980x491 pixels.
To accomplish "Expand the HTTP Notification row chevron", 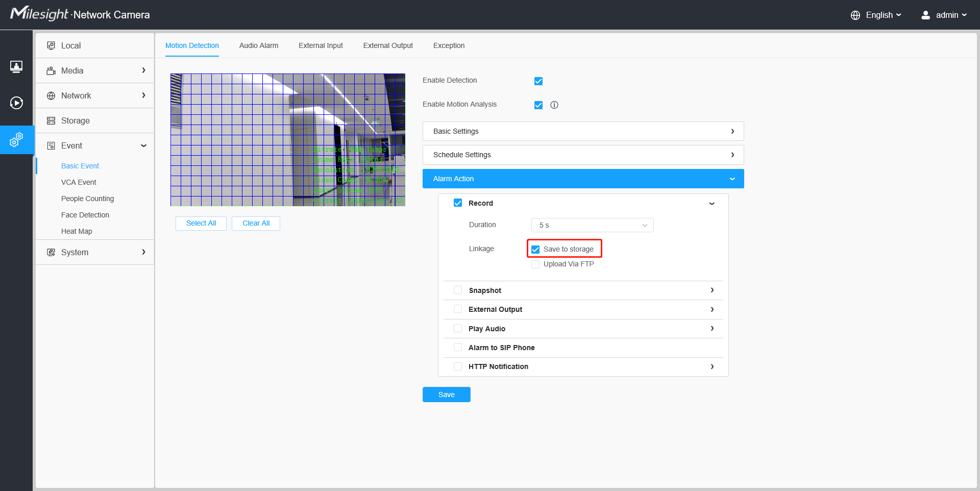I will pyautogui.click(x=712, y=366).
